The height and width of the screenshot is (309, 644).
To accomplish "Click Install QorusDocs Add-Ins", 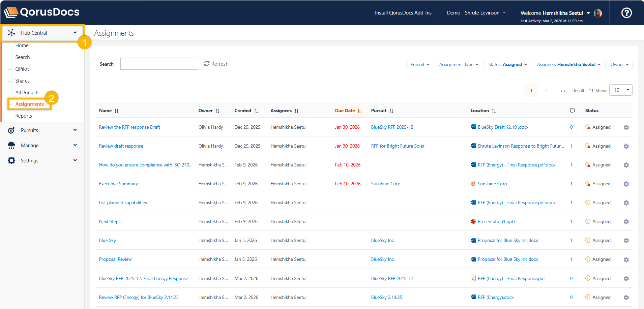I will (x=403, y=13).
